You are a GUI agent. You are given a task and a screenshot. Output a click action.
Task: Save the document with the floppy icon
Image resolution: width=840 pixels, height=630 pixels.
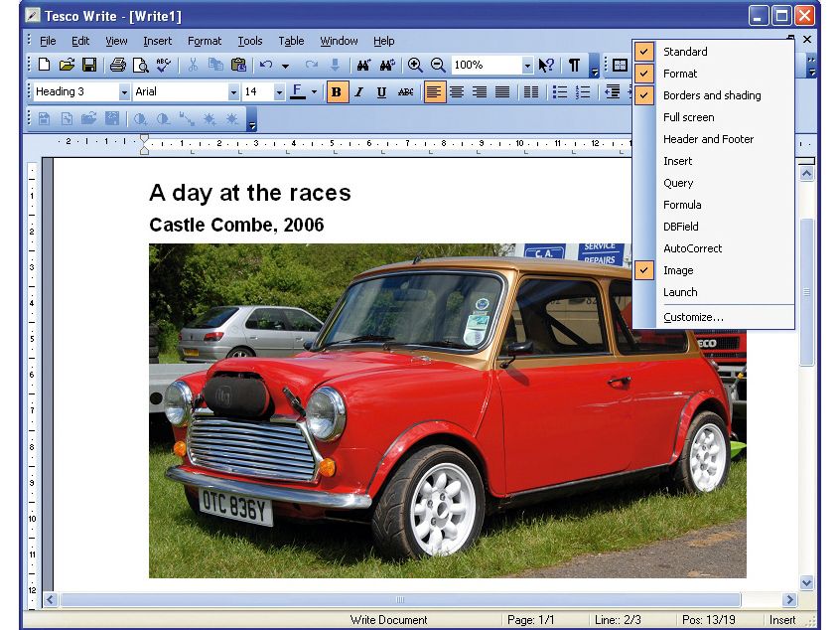pyautogui.click(x=89, y=65)
